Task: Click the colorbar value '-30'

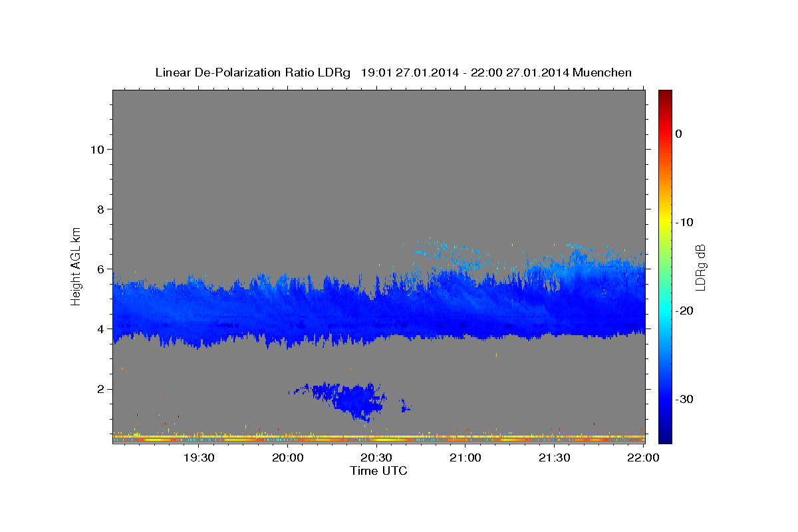Action: pos(685,399)
